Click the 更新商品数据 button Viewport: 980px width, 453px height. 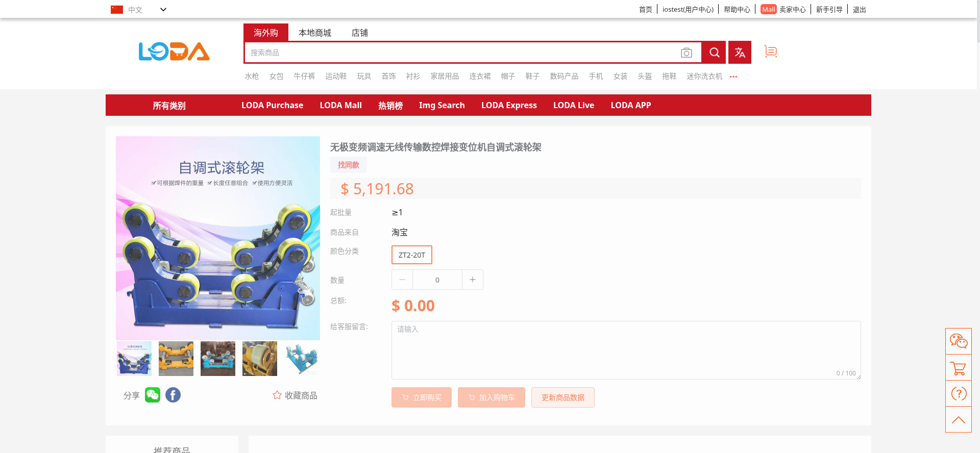click(x=562, y=397)
